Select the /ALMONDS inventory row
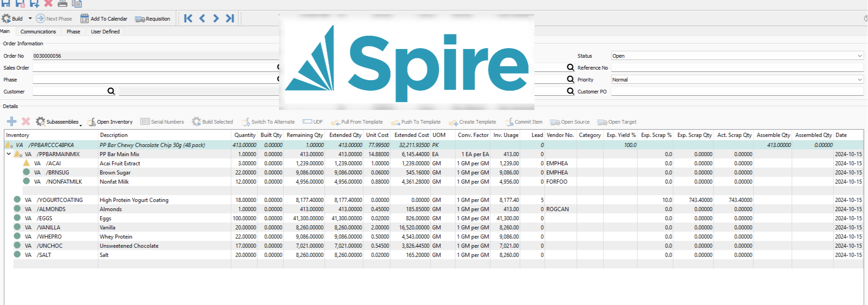Image resolution: width=868 pixels, height=305 pixels. click(x=434, y=209)
